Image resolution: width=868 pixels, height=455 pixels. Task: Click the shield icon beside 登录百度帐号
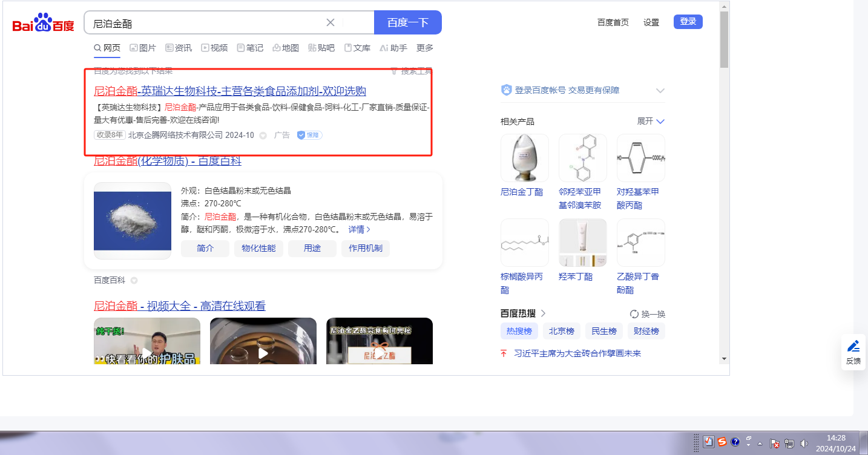click(x=507, y=90)
